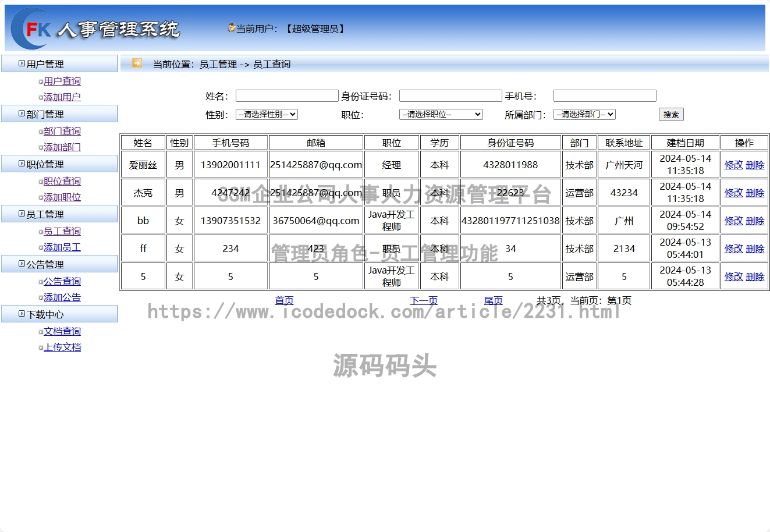Click 删除 for employee 5

755,276
